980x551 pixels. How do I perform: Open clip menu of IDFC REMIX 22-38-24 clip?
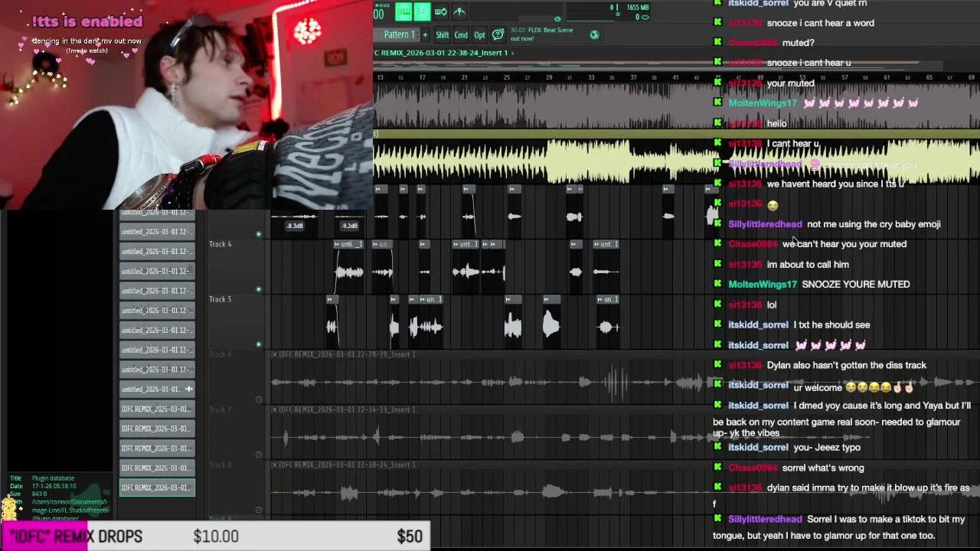pyautogui.click(x=275, y=465)
